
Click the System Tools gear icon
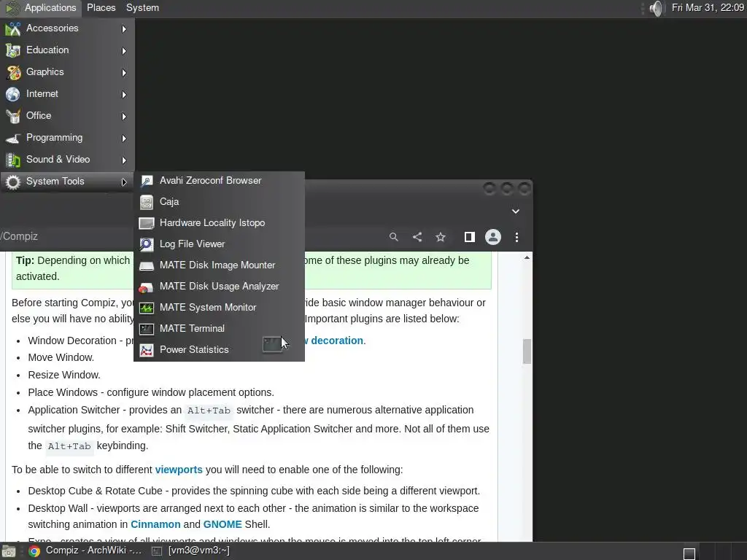coord(13,182)
